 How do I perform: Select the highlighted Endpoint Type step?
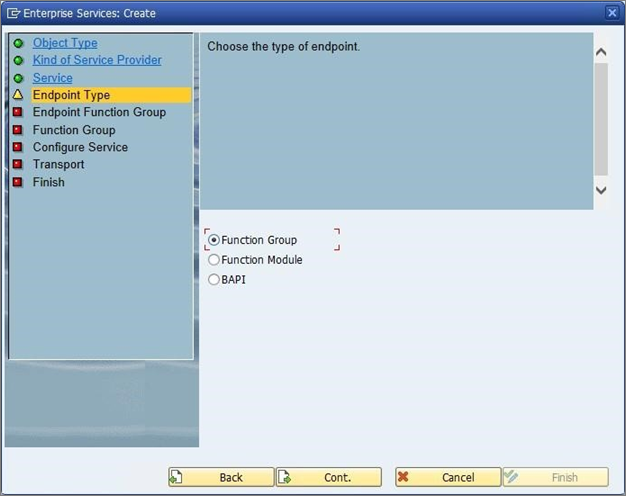coord(111,95)
